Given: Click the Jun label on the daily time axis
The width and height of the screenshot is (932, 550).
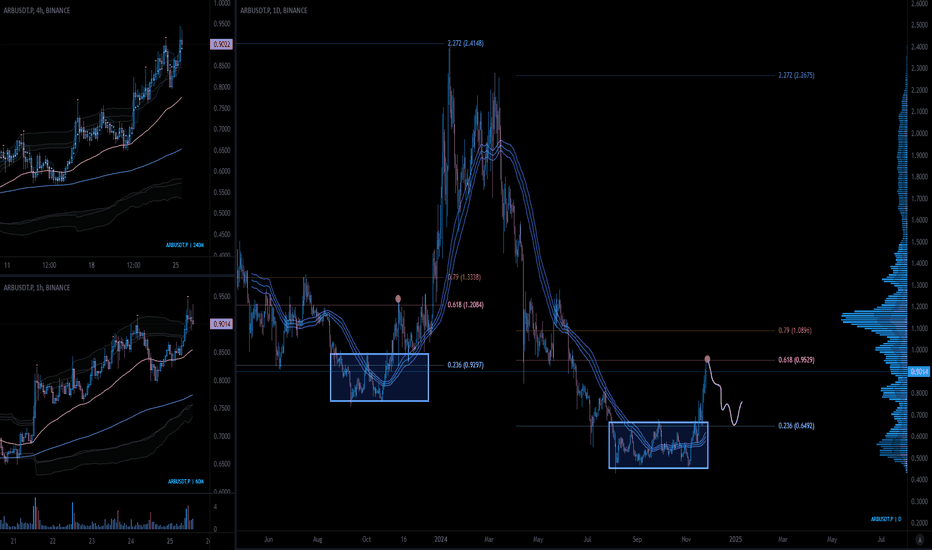Looking at the screenshot, I should (x=268, y=539).
